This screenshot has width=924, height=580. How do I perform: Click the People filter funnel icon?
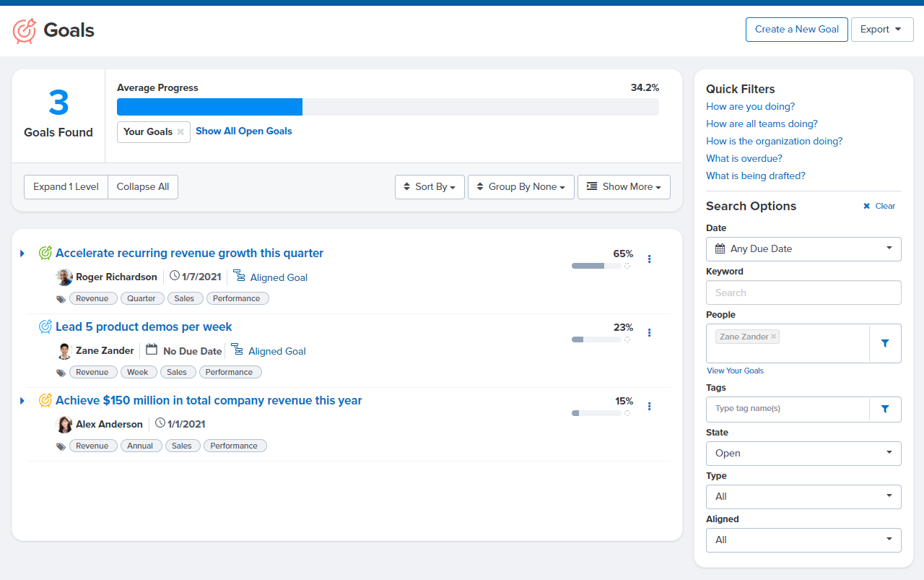tap(886, 344)
